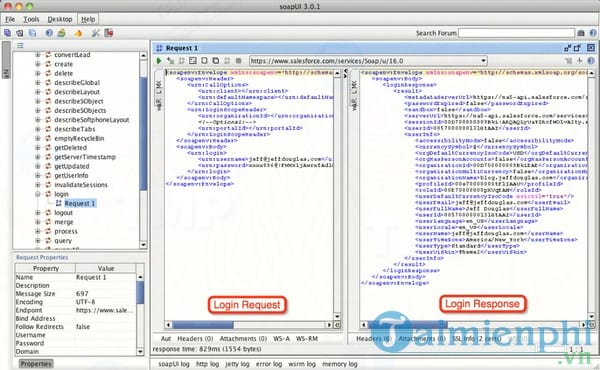The width and height of the screenshot is (600, 370).
Task: Expand the logout operation node
Action: tap(38, 213)
